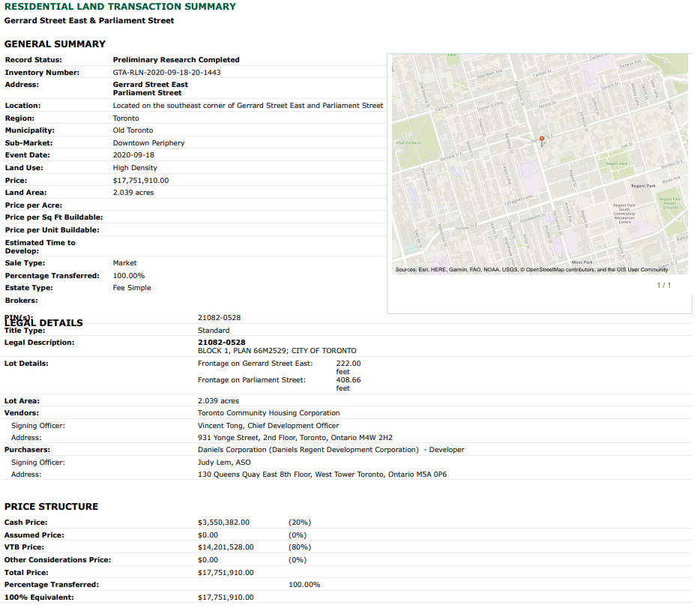Click the Allan Gardens park label
The height and width of the screenshot is (608, 700).
408,143
